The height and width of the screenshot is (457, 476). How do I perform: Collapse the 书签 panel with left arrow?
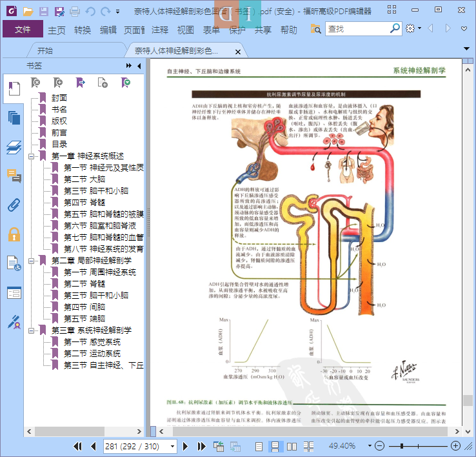pos(139,66)
